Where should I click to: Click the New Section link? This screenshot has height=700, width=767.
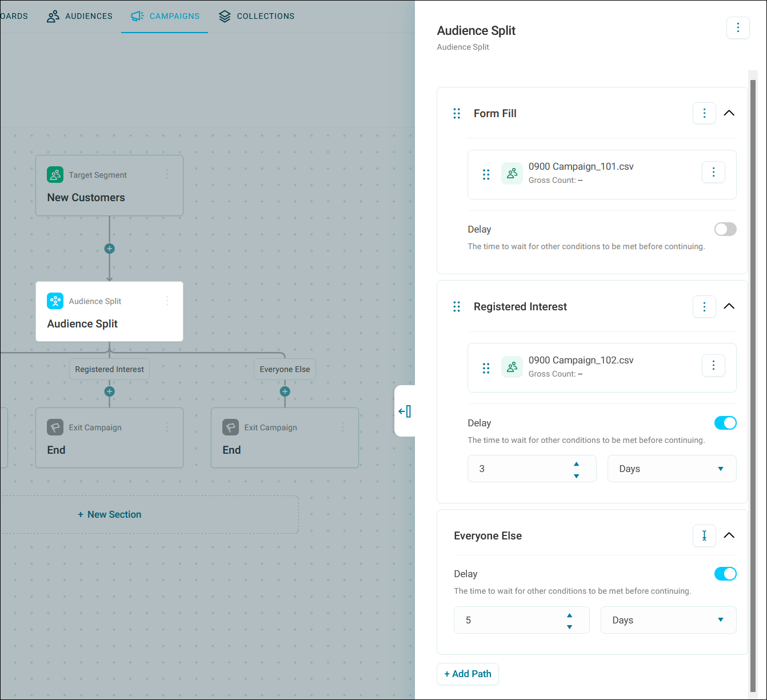[x=110, y=514]
